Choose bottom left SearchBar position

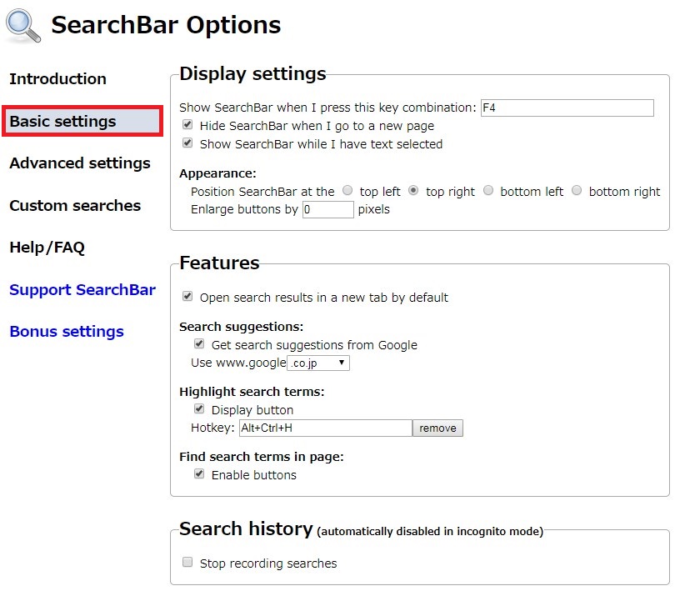pos(488,190)
